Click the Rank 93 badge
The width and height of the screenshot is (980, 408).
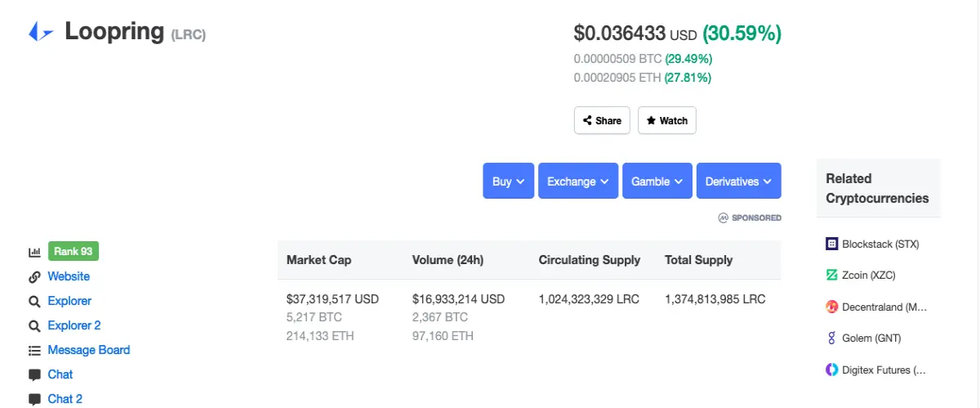click(73, 252)
